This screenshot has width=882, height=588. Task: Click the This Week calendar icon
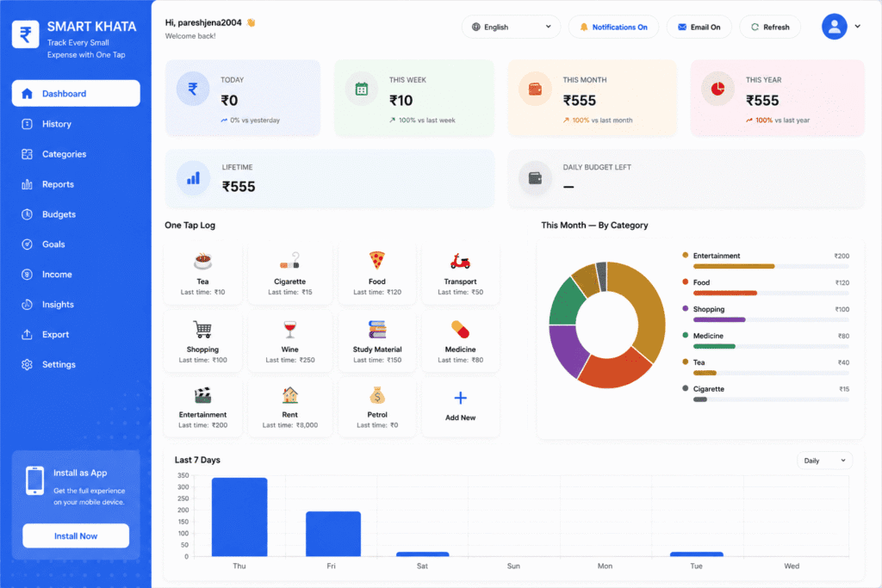click(x=361, y=89)
